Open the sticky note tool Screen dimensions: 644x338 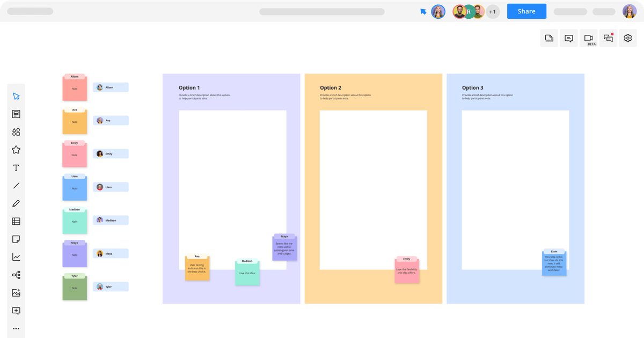tap(16, 239)
